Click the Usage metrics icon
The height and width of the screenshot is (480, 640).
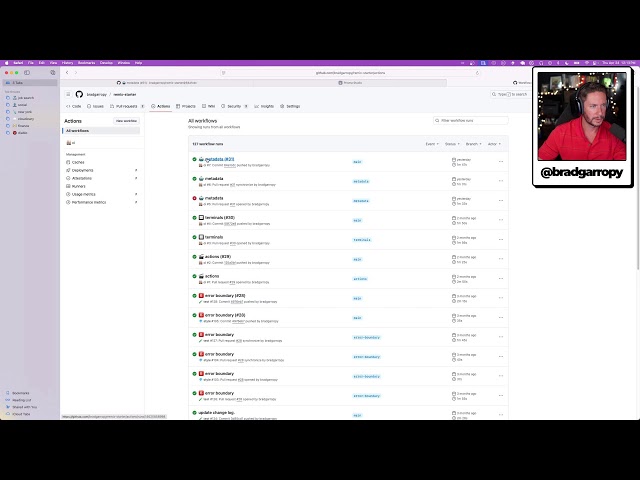[x=68, y=194]
